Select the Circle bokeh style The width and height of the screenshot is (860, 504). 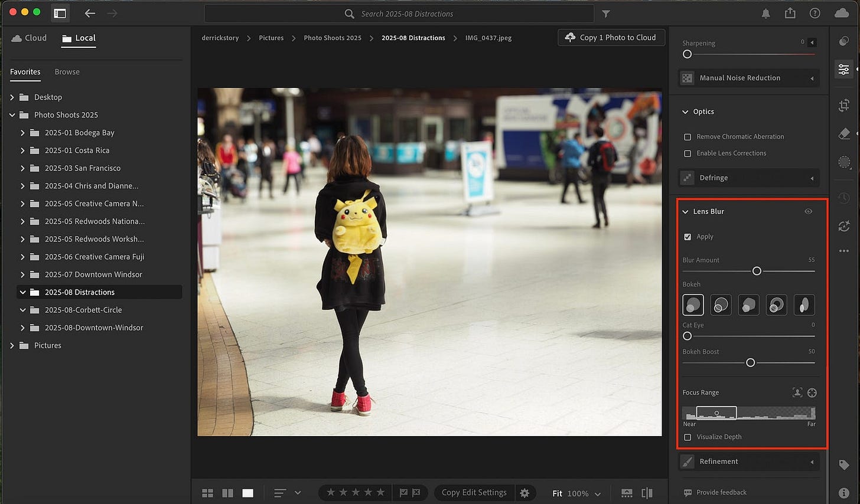click(x=693, y=305)
